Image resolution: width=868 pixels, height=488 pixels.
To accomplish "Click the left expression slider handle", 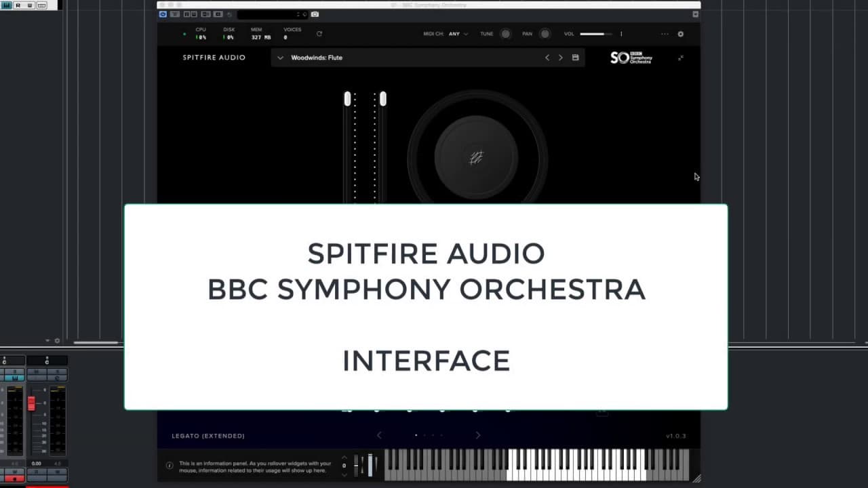I will pyautogui.click(x=347, y=99).
